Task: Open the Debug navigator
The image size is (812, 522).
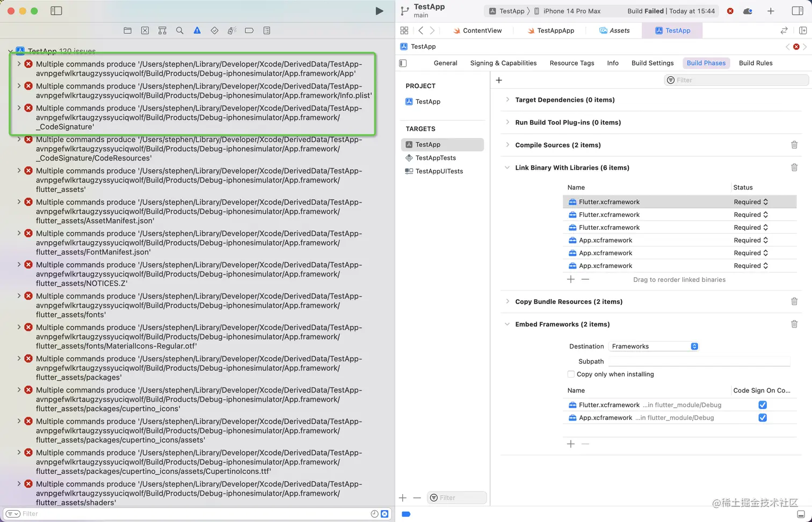Action: [232, 31]
